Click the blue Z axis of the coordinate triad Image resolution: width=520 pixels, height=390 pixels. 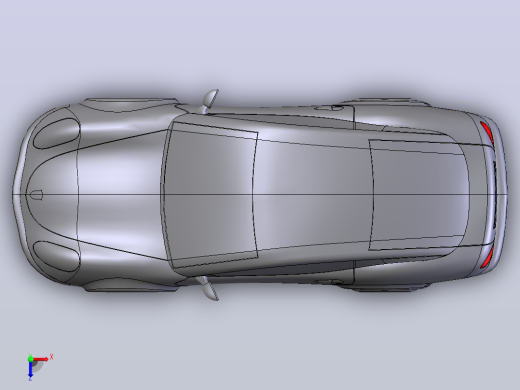(x=30, y=369)
